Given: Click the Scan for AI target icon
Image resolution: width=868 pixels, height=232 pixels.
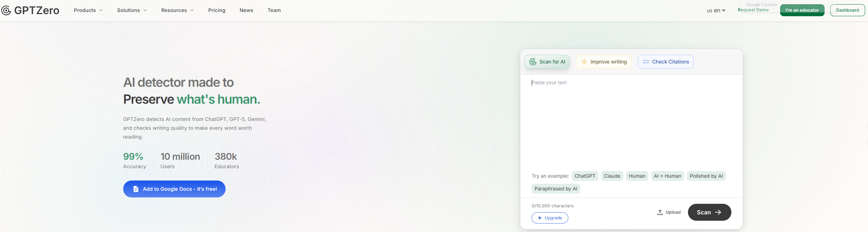Looking at the screenshot, I should 533,62.
